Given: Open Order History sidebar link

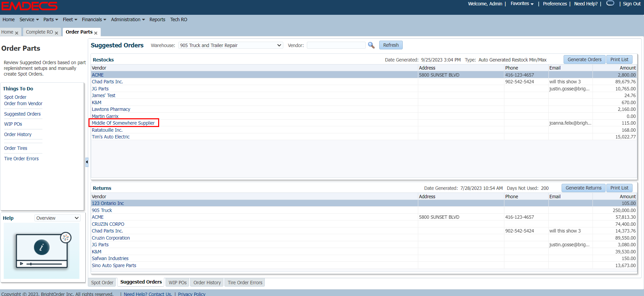Looking at the screenshot, I should 18,134.
